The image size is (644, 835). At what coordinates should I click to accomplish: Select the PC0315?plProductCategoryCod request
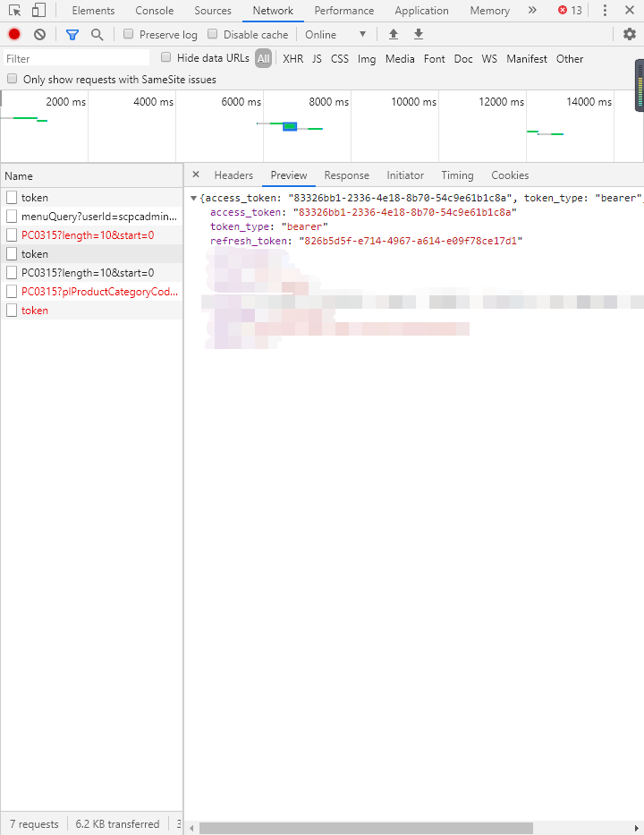(x=91, y=291)
